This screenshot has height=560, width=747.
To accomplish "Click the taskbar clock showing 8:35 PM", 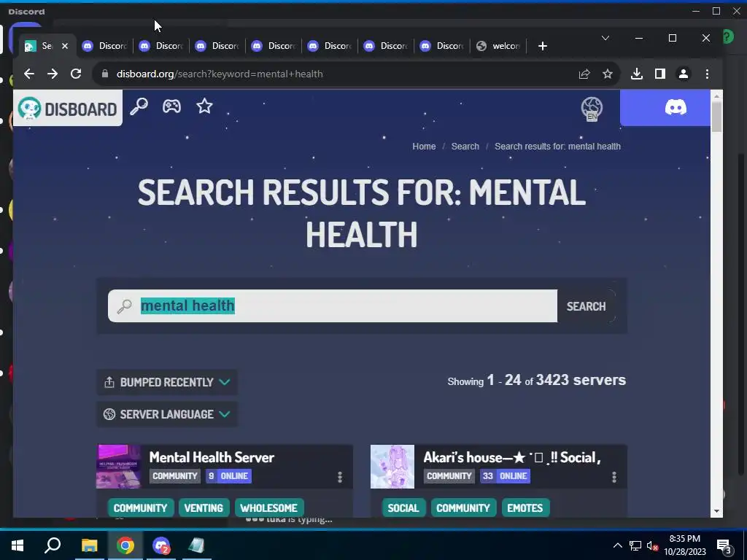I will click(x=684, y=545).
